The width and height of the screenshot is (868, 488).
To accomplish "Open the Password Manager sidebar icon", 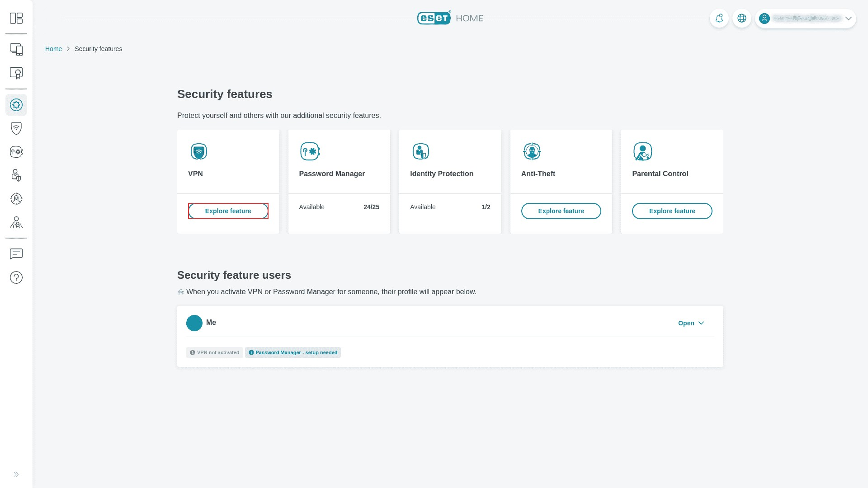I will pos(16,152).
